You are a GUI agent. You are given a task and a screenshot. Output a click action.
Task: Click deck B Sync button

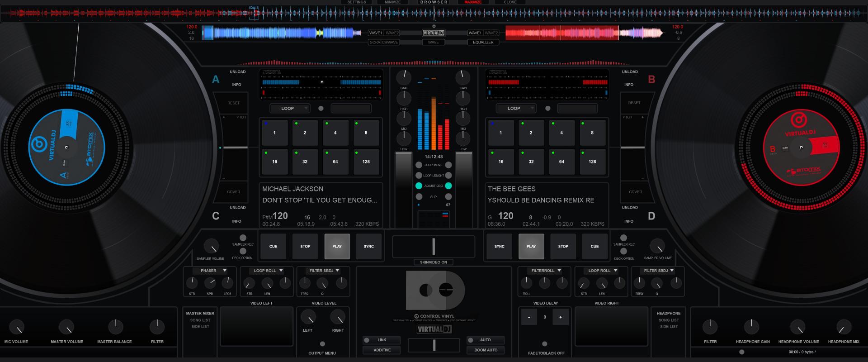(499, 247)
